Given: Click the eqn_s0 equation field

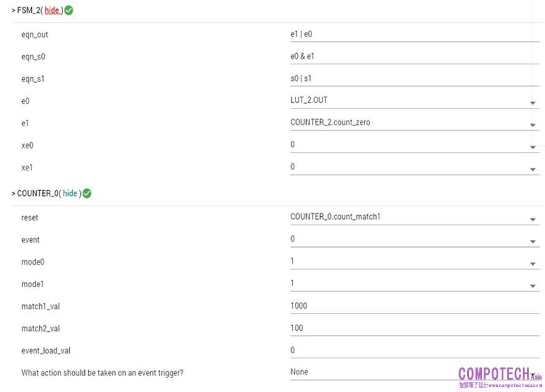Looking at the screenshot, I should point(414,57).
